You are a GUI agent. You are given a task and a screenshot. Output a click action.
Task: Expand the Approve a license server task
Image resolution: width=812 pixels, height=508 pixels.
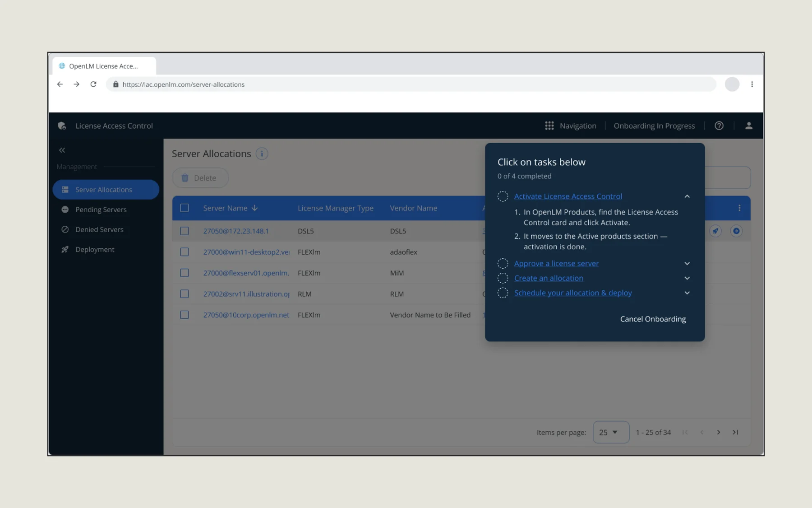pyautogui.click(x=687, y=264)
